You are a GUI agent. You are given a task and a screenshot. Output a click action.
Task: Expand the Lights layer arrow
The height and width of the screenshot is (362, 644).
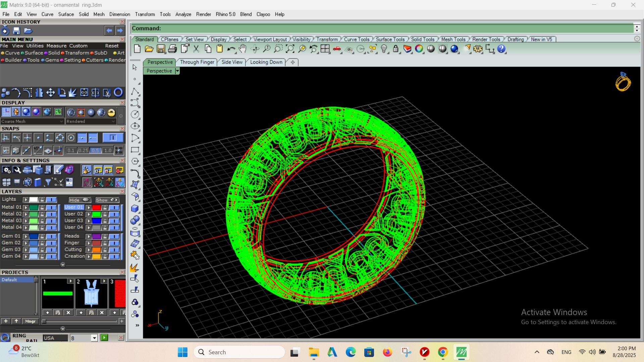tap(26, 200)
